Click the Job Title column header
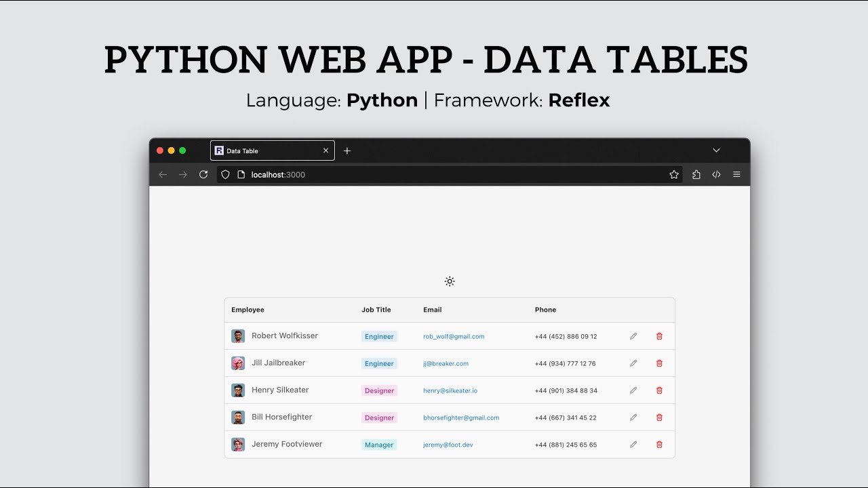Viewport: 868px width, 488px height. (x=376, y=310)
